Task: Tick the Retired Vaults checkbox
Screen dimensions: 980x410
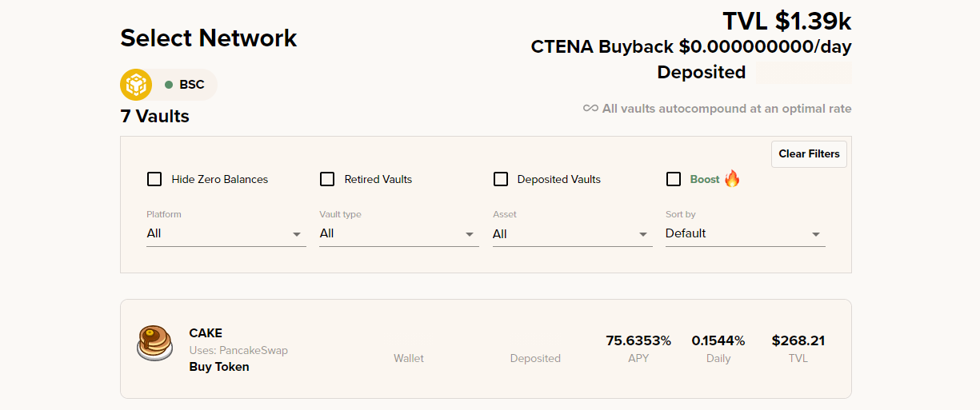Action: pyautogui.click(x=327, y=179)
